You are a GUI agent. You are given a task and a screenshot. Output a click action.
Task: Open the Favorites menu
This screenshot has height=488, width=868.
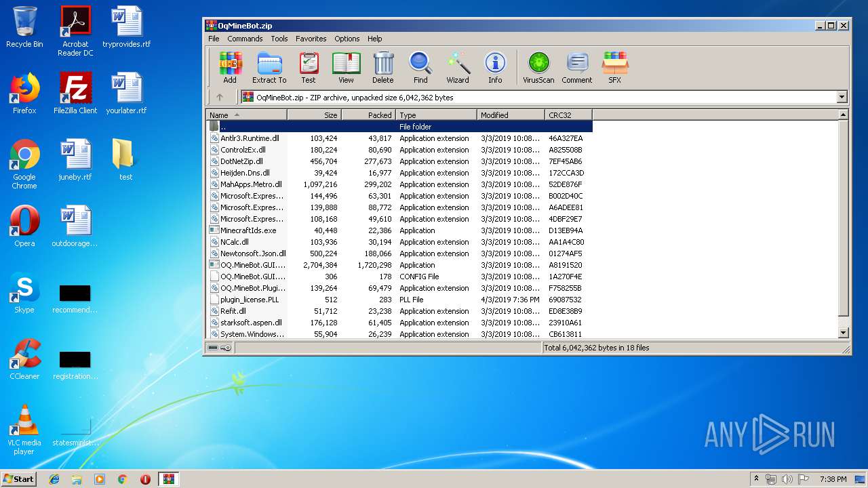[311, 39]
